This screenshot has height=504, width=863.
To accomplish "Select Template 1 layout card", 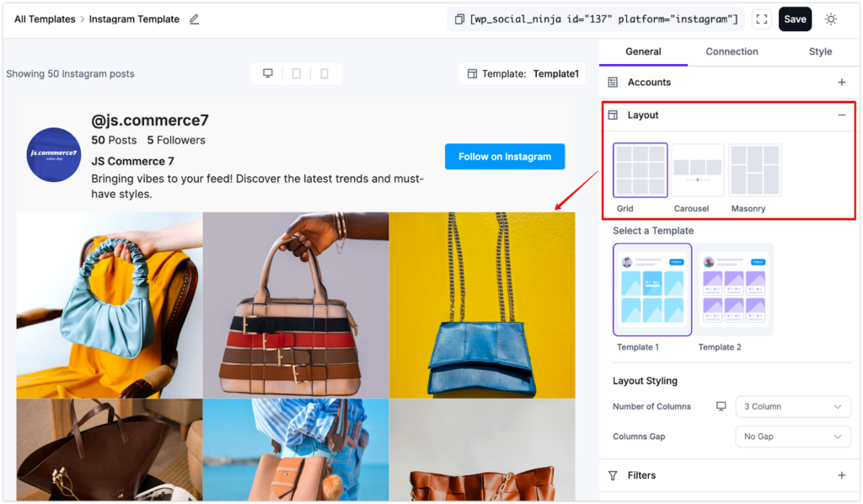I will click(x=651, y=289).
